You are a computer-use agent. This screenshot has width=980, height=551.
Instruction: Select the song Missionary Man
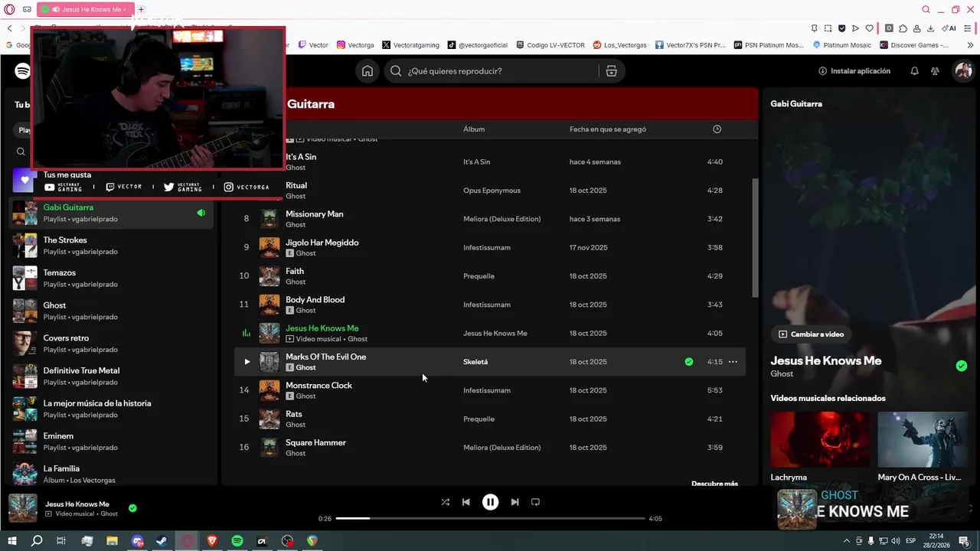[315, 214]
